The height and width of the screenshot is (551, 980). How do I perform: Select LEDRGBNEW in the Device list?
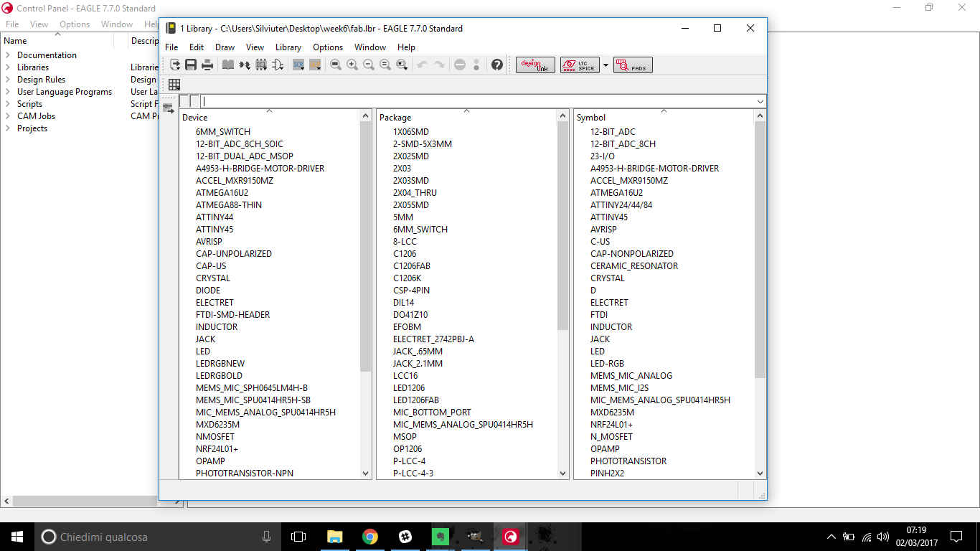pos(220,364)
